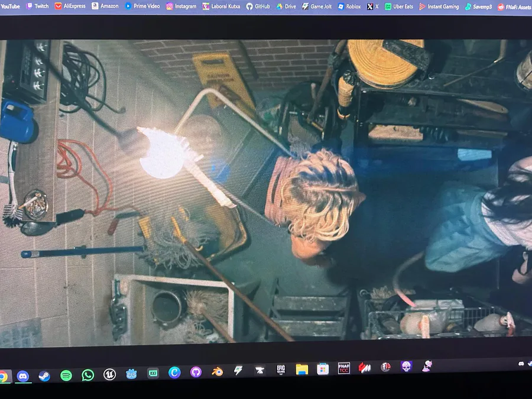Open the dark round icon app beside FNAF TCC
Image resolution: width=532 pixels, height=399 pixels.
coord(385,366)
